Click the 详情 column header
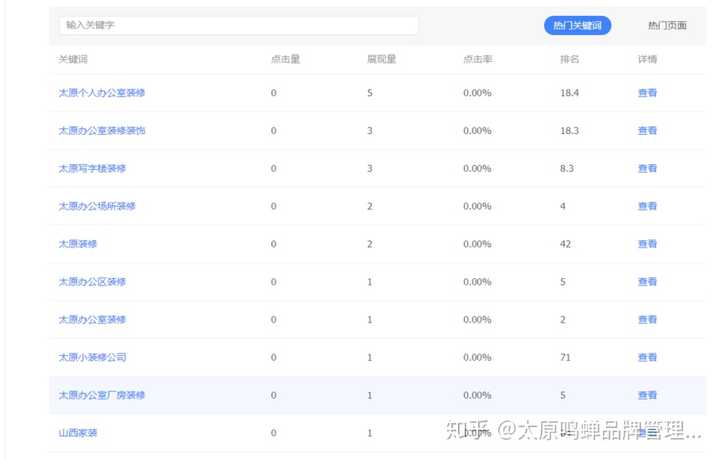The width and height of the screenshot is (720, 459). [x=647, y=59]
